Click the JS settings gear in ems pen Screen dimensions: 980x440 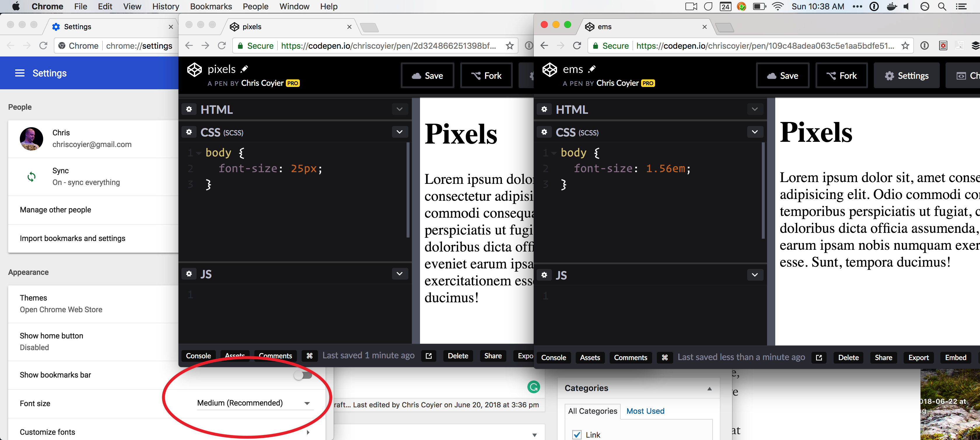pyautogui.click(x=544, y=275)
